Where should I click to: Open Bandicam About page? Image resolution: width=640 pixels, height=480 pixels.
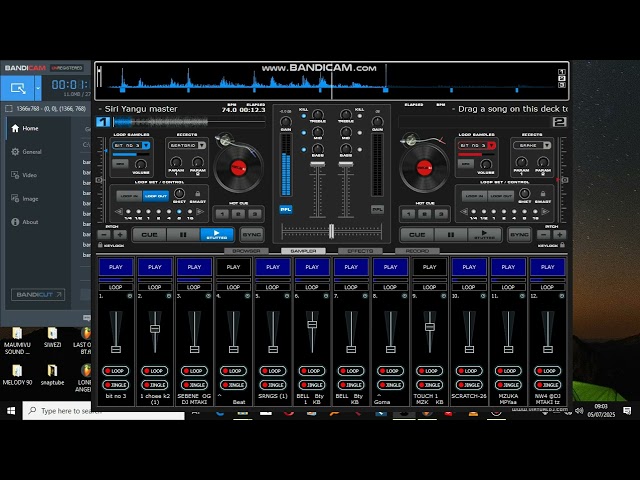[25, 222]
